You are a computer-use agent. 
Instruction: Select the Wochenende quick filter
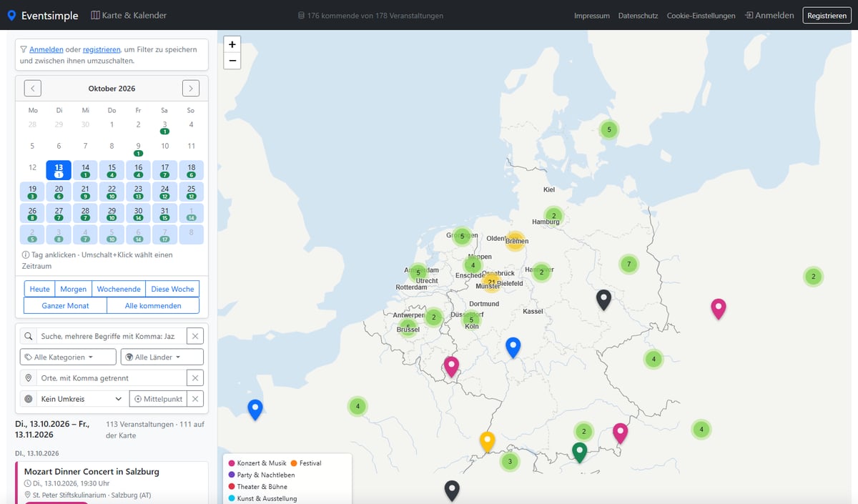tap(119, 289)
